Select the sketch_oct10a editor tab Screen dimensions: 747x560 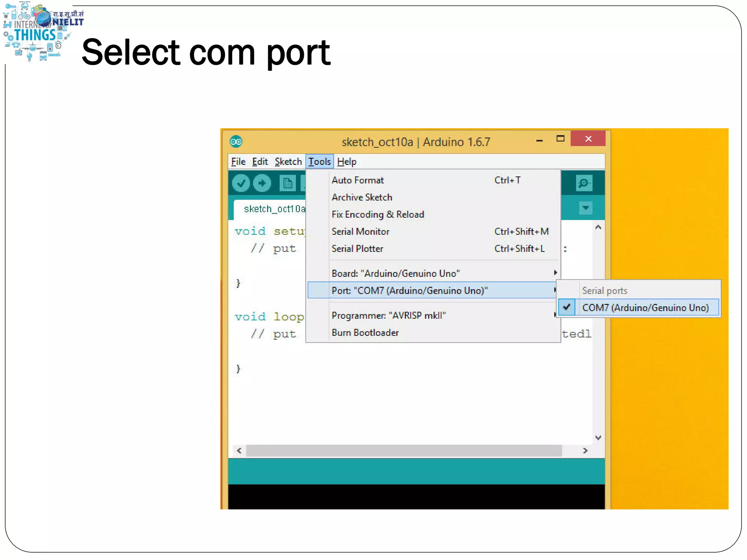pyautogui.click(x=274, y=209)
